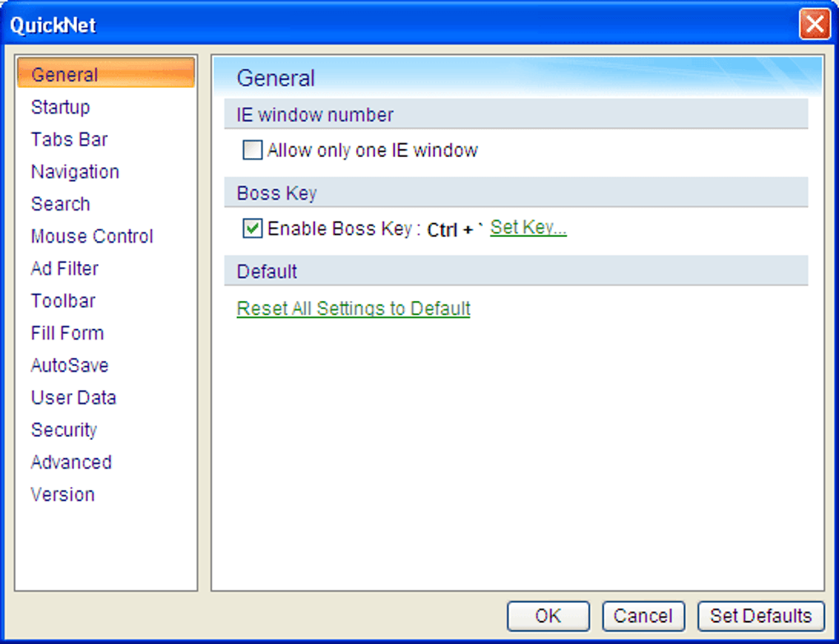The height and width of the screenshot is (644, 839).
Task: View Version information page
Action: (63, 494)
